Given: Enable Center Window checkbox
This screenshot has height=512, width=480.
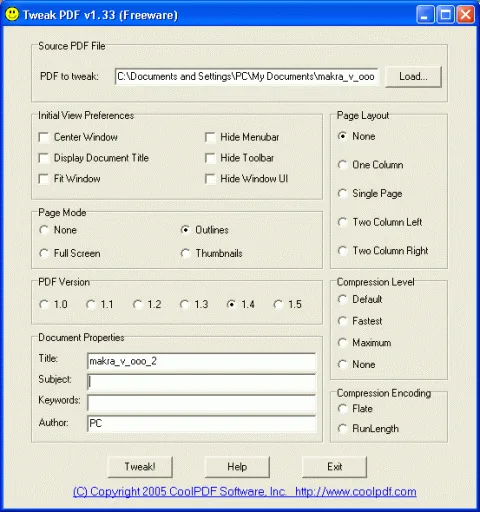Looking at the screenshot, I should point(44,137).
